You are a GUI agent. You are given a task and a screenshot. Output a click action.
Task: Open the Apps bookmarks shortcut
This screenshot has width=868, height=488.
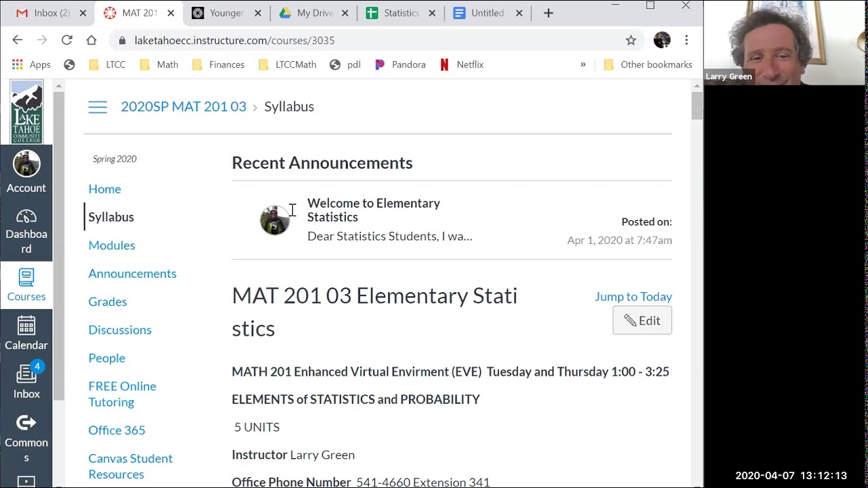(31, 64)
